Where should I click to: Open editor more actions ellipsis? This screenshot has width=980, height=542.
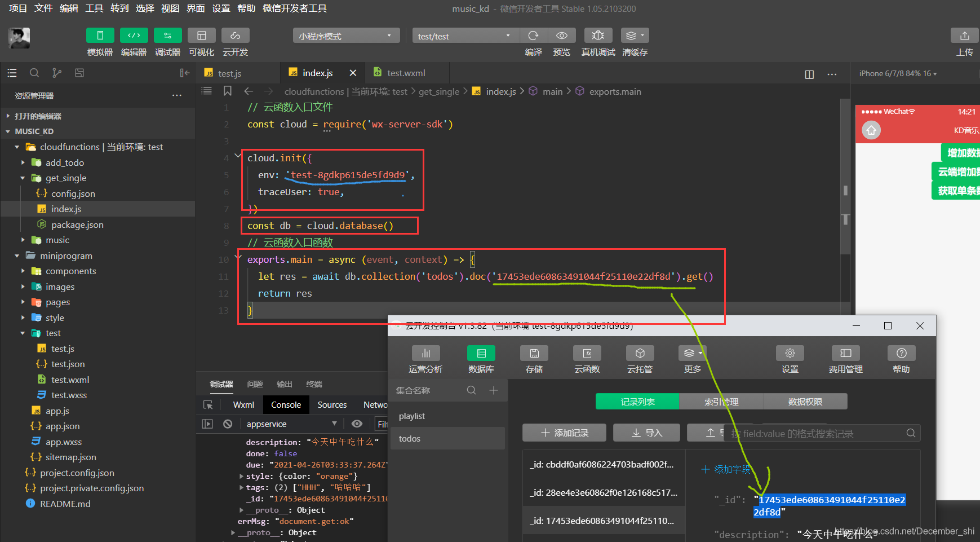pos(832,74)
